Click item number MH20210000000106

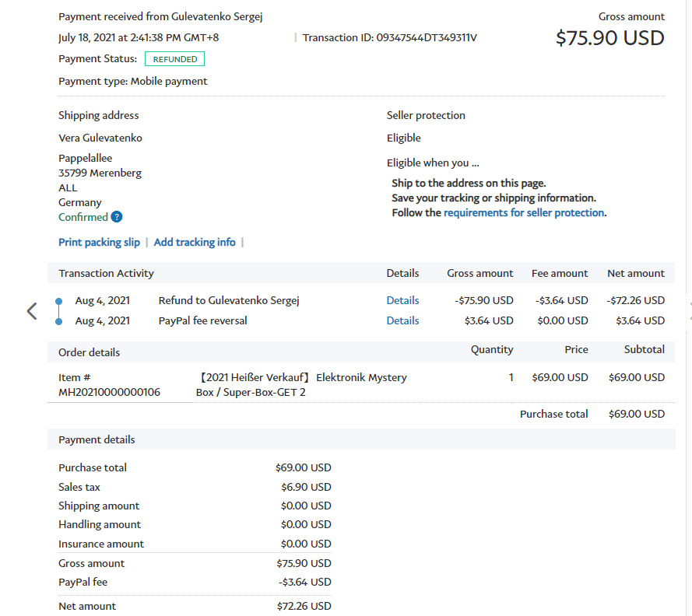(x=109, y=392)
